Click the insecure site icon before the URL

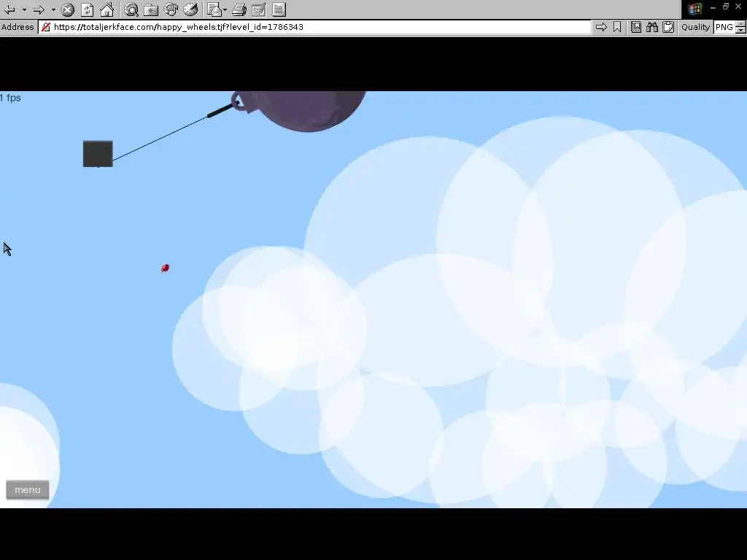click(46, 27)
